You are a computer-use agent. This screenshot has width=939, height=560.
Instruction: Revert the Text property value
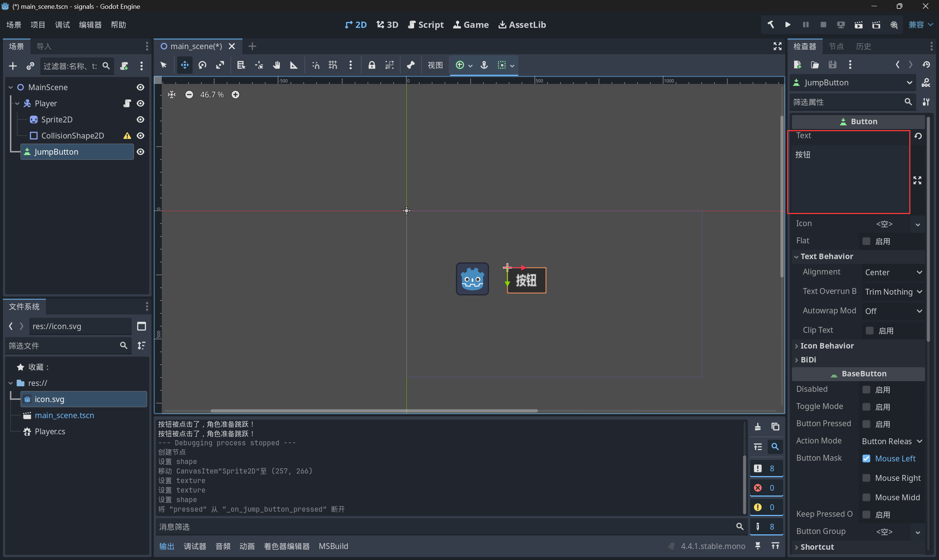(918, 136)
